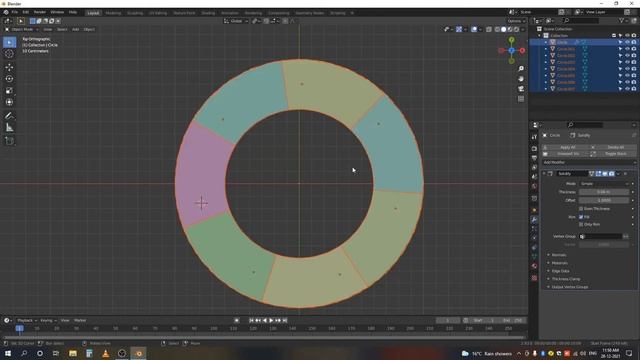Open the Tool properties tab
640x360 pixels.
tap(534, 137)
